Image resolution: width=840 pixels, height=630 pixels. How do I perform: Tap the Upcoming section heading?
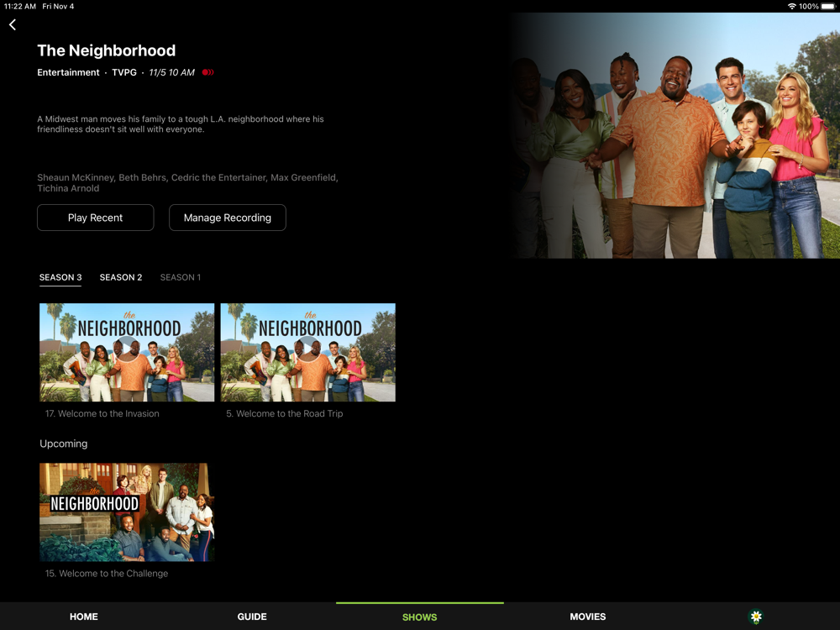63,444
